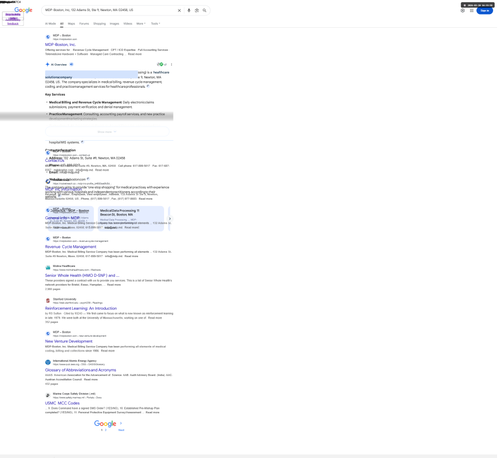Open the Revenue Cycle Management result
Screen dimensions: 500x458
click(71, 247)
